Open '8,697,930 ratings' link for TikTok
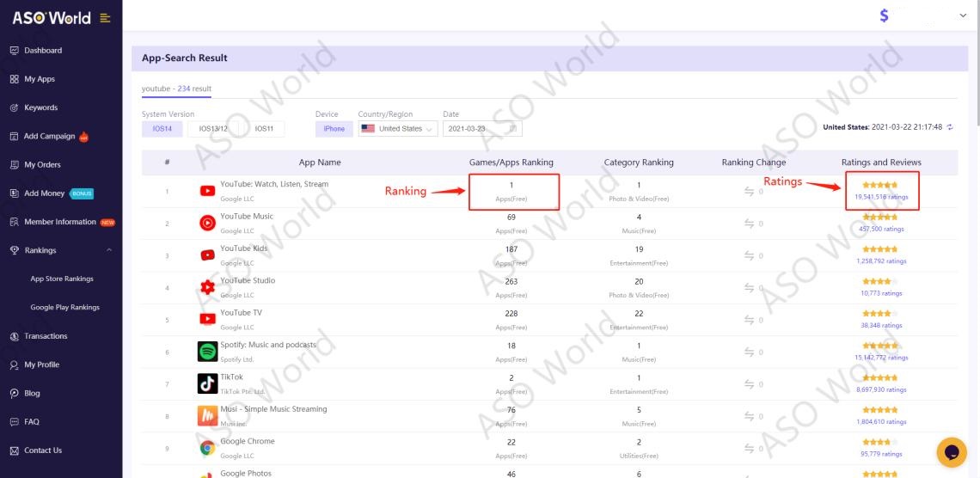980x478 pixels. coord(881,390)
